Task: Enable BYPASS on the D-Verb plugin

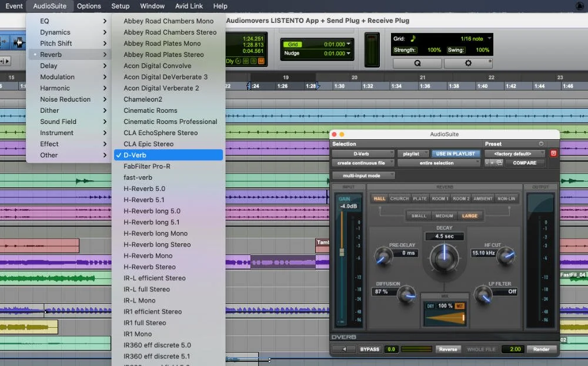Action: point(370,349)
